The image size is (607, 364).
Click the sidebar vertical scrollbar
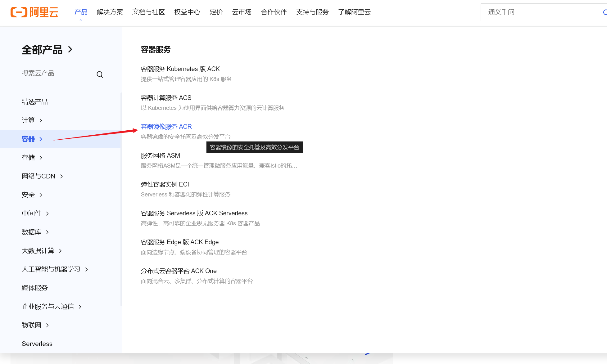click(x=121, y=199)
